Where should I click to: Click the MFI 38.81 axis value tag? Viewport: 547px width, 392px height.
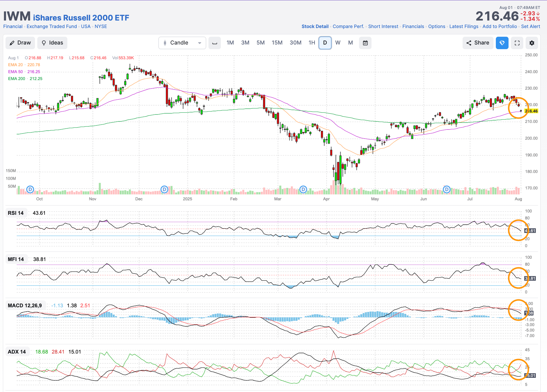pyautogui.click(x=530, y=278)
